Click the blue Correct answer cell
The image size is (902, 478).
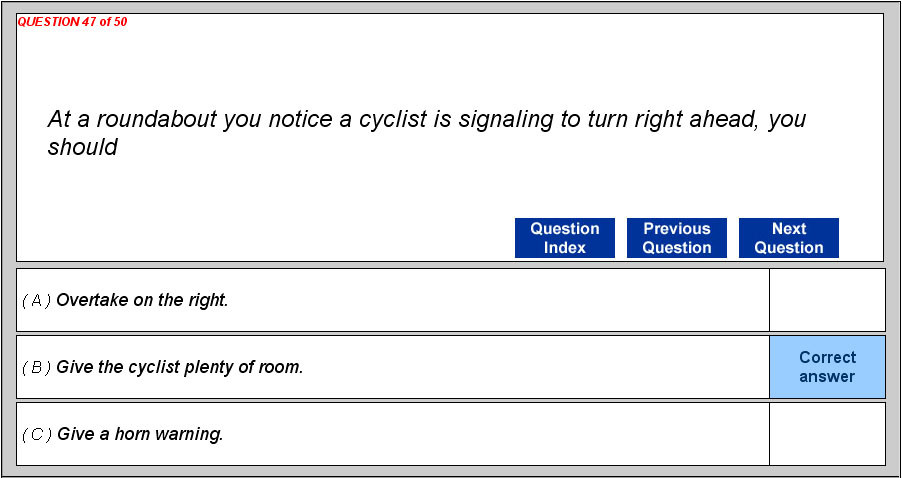click(x=827, y=367)
